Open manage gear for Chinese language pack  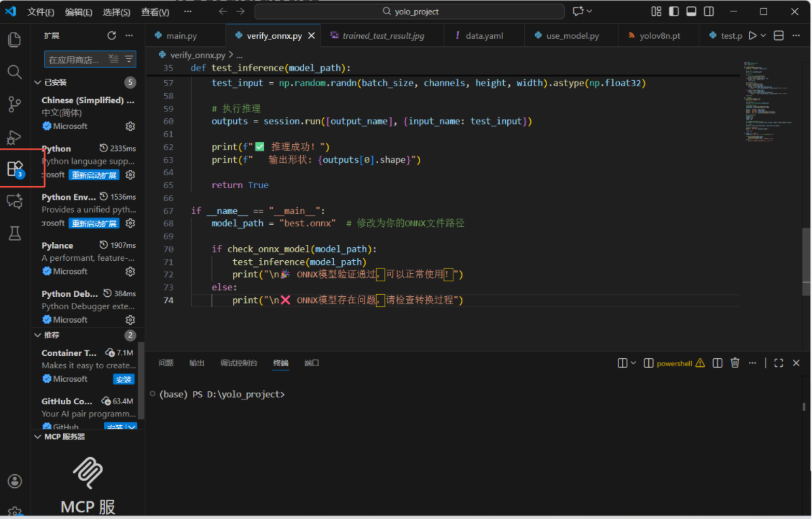pyautogui.click(x=130, y=126)
